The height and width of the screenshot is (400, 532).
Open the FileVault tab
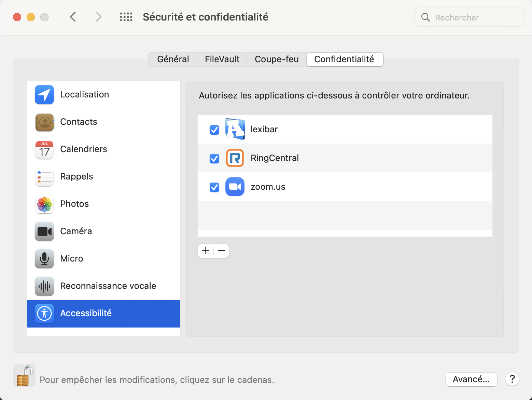tap(222, 59)
